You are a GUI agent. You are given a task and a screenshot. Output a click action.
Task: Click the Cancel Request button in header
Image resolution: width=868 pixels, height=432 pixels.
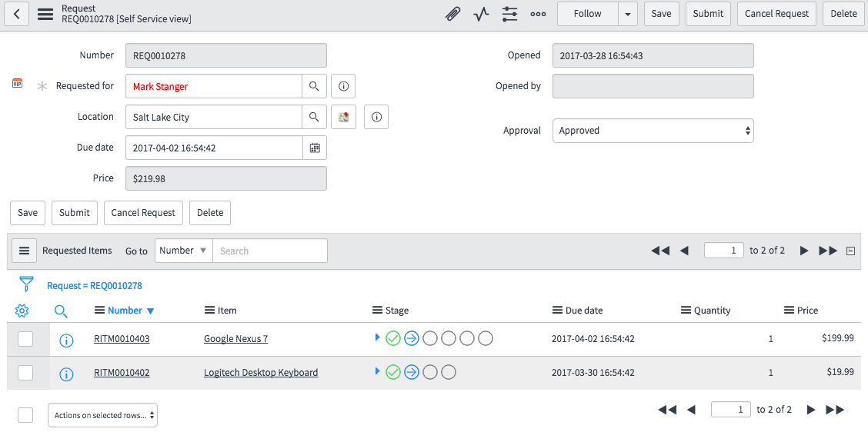(x=776, y=14)
